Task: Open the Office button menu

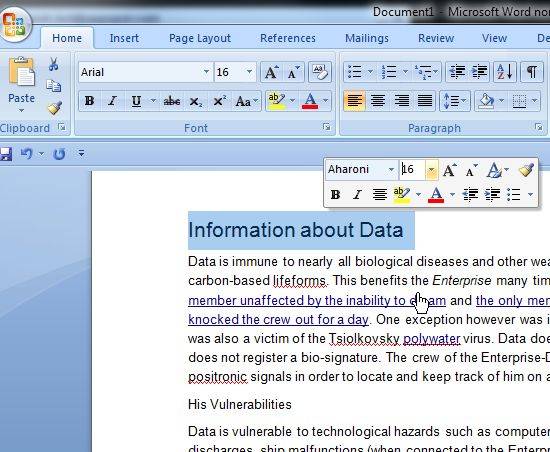Action: click(x=14, y=25)
